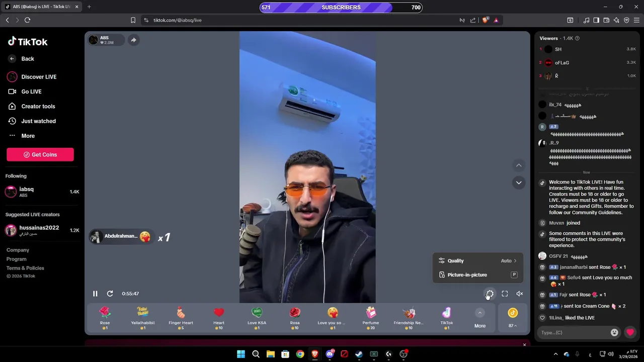Select top viewer oFLaG
Image resolution: width=644 pixels, height=362 pixels.
click(587, 63)
